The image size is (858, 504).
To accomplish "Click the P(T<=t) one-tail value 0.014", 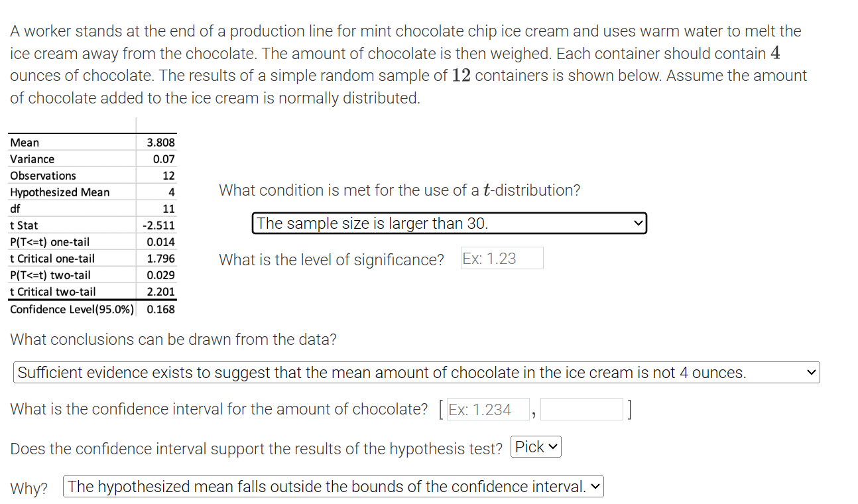I will tap(160, 242).
